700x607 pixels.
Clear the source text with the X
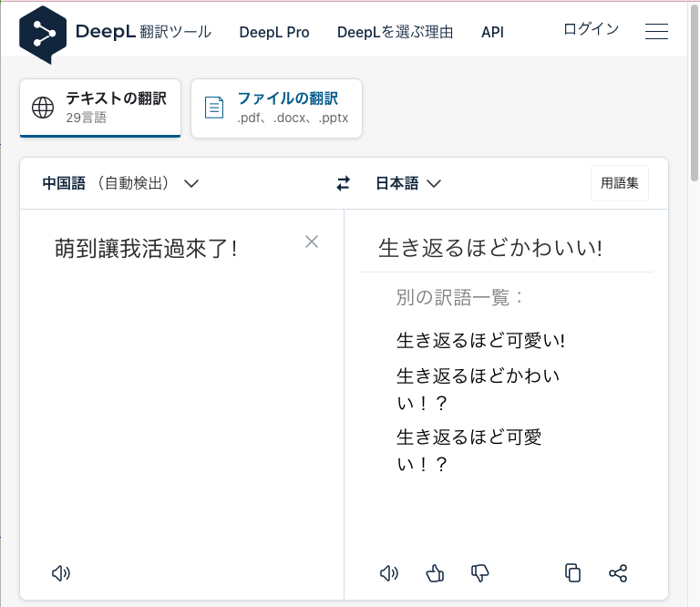312,242
